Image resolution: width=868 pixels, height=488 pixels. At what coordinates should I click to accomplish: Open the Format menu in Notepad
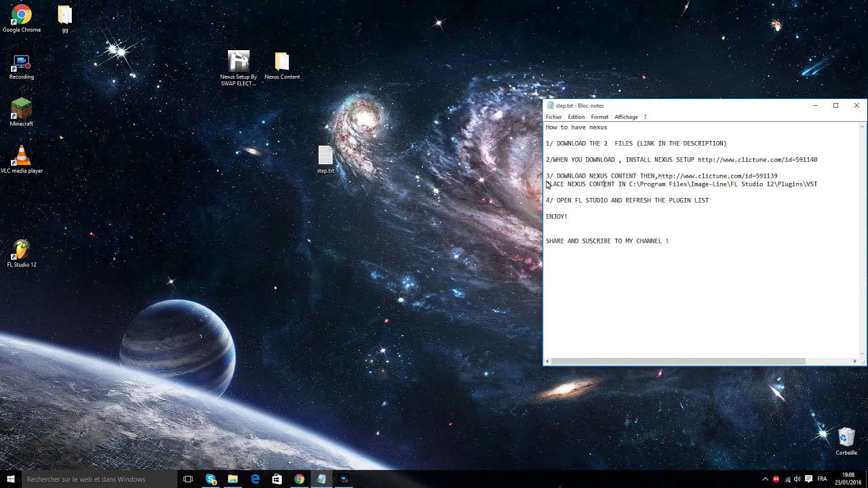[x=599, y=117]
